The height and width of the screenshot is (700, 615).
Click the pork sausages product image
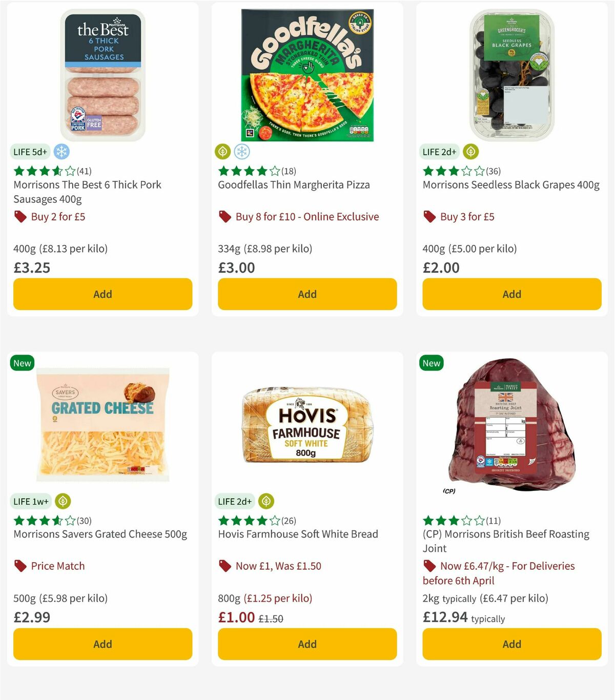pyautogui.click(x=102, y=72)
